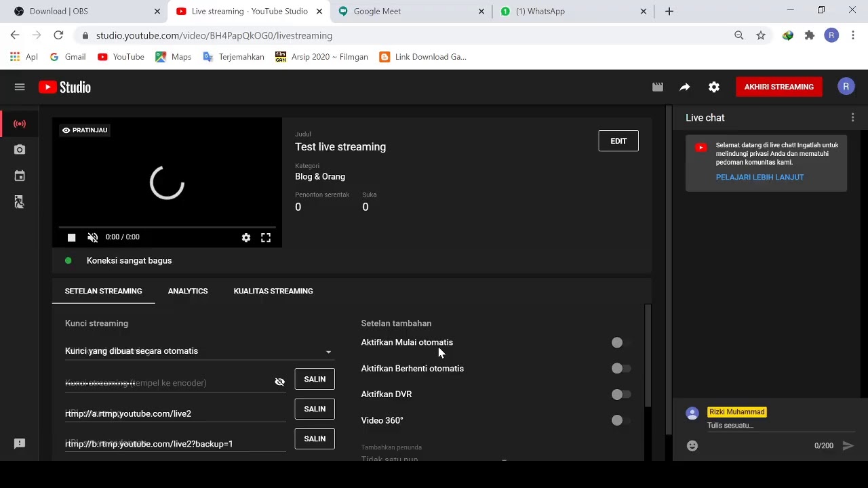The width and height of the screenshot is (868, 488).
Task: Open the Kualitas Streaming tab
Action: point(273,291)
